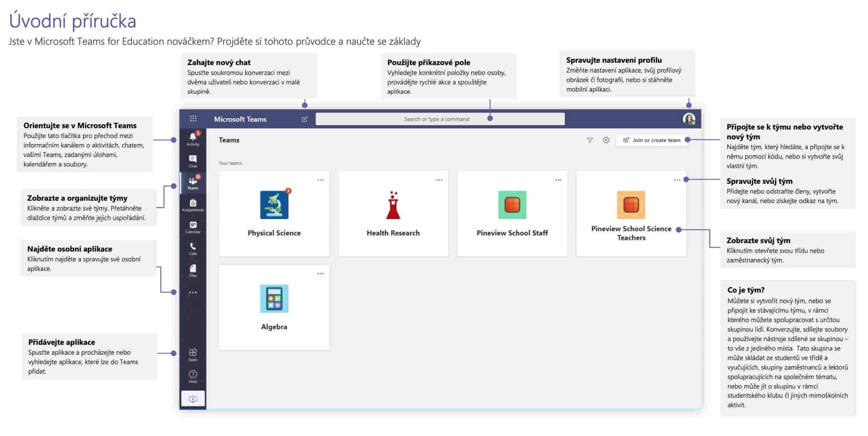Image resolution: width=868 pixels, height=436 pixels.
Task: Click the Zobrazte svůj tým heading
Action: click(758, 241)
